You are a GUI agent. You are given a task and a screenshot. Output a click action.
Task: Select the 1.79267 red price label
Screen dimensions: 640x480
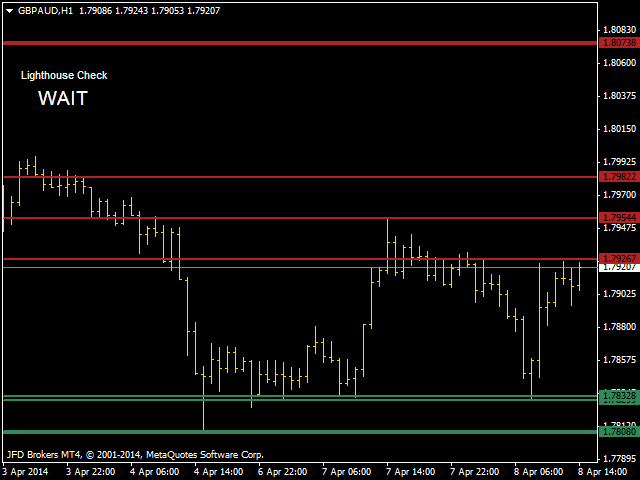click(x=619, y=258)
